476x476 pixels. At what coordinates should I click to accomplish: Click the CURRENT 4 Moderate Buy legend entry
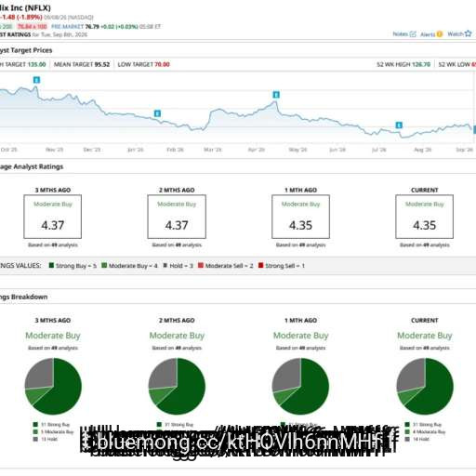pos(425,431)
